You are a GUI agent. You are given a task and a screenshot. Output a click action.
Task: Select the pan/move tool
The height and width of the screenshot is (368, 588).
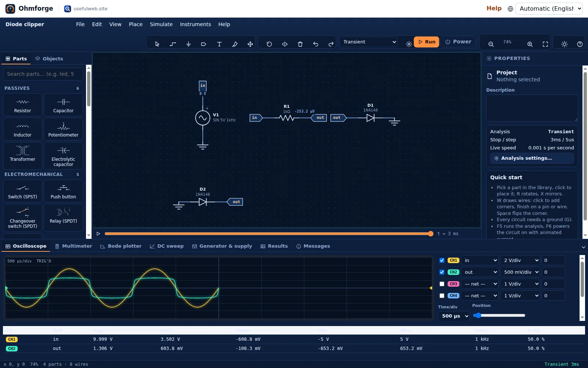(x=250, y=44)
